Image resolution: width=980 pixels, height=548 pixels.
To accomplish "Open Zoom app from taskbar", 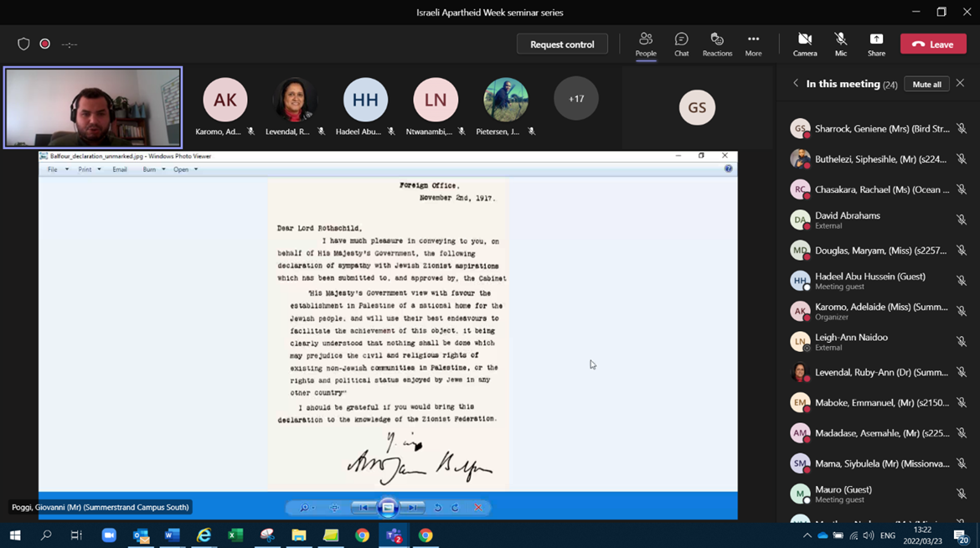I will click(109, 535).
